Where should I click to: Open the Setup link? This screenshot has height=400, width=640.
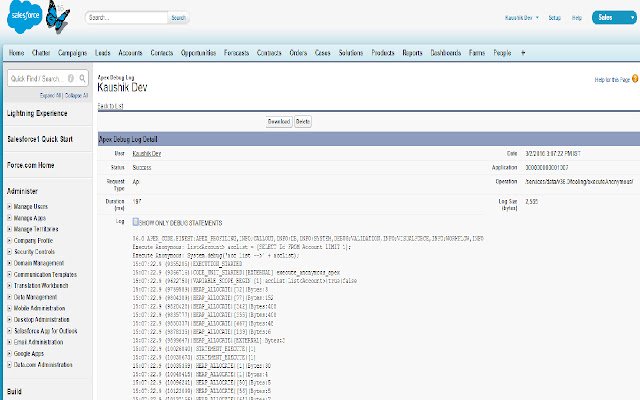pos(554,18)
